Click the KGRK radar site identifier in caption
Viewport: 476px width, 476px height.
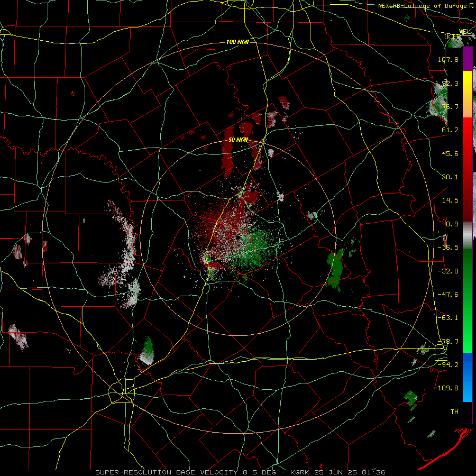tap(300, 472)
